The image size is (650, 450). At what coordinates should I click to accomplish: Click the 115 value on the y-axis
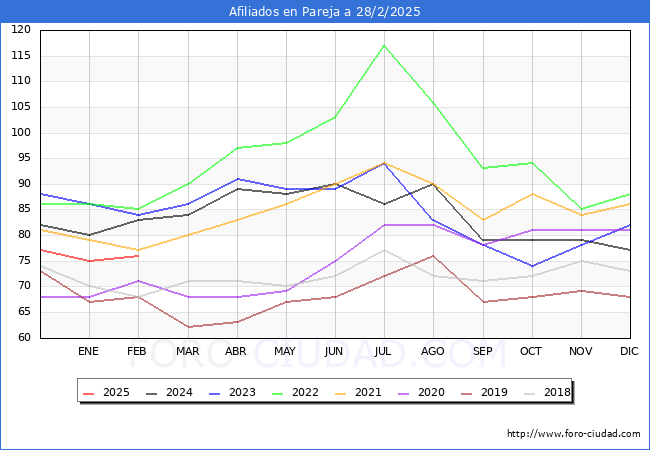21,55
